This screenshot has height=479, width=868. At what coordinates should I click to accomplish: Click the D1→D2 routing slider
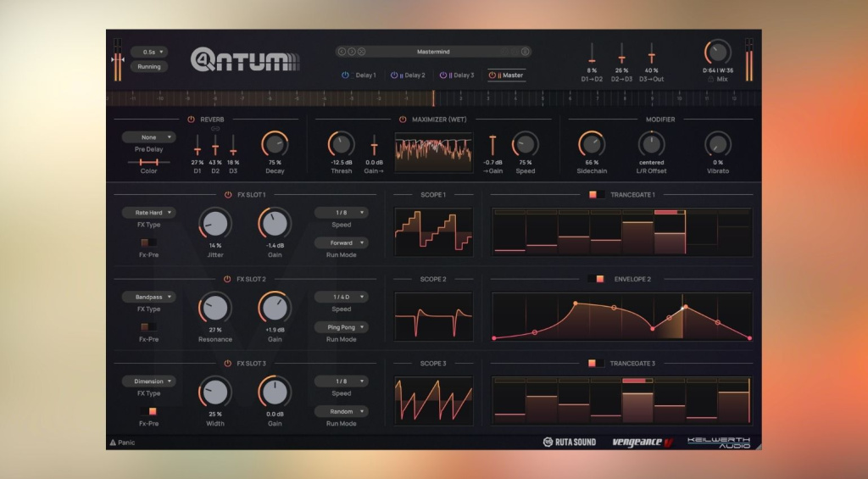coord(592,53)
